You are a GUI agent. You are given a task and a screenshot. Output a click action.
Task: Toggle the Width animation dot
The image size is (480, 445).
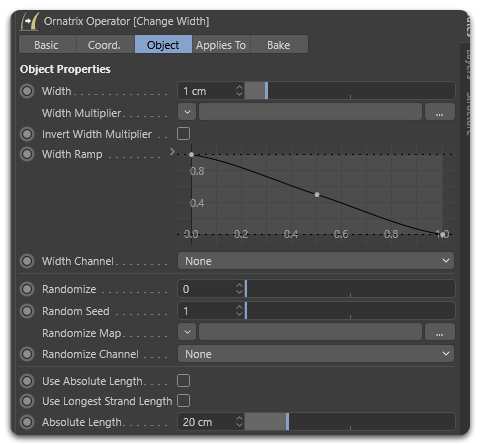27,91
